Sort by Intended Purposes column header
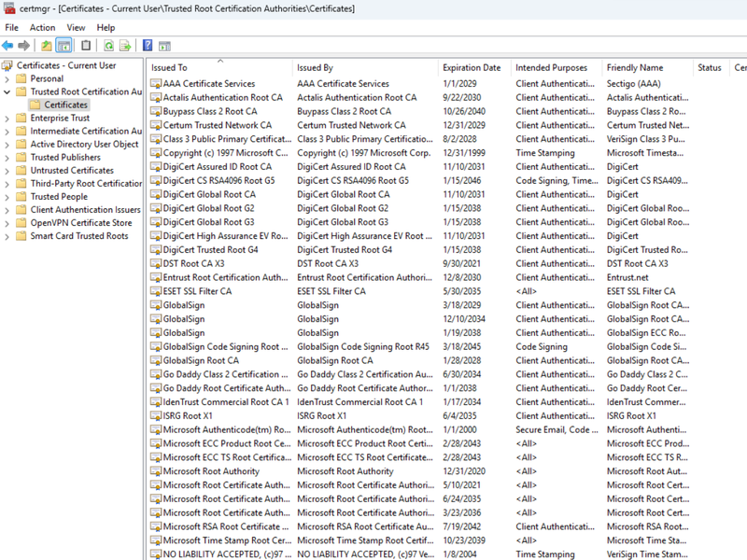 [556, 67]
